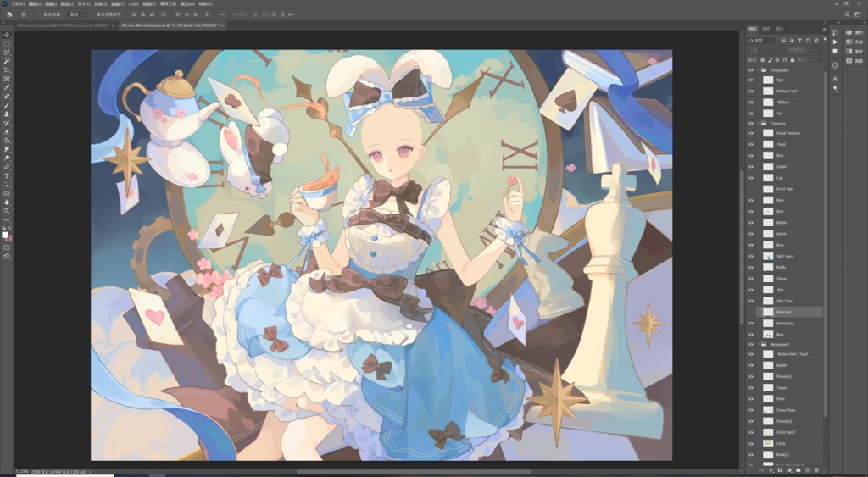Click the create new layer icon
Viewport: 868px width, 477px height.
click(x=807, y=470)
